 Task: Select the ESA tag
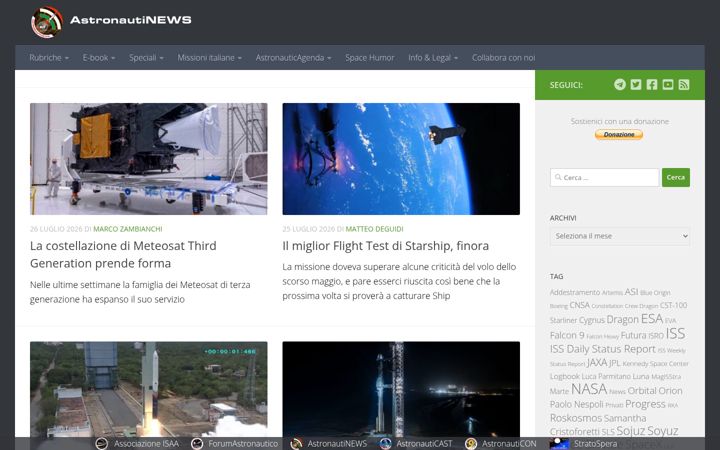(652, 319)
